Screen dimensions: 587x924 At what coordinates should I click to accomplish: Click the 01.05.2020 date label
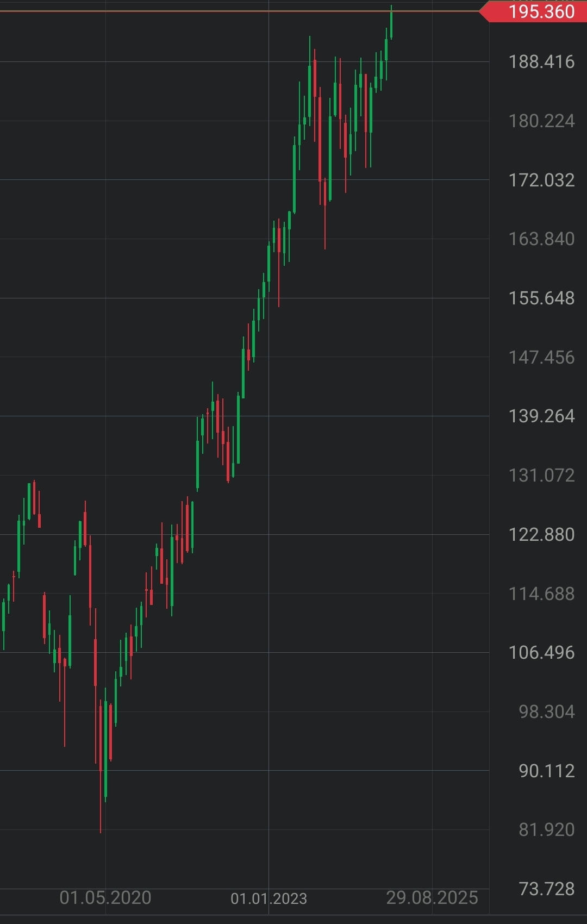tap(105, 898)
